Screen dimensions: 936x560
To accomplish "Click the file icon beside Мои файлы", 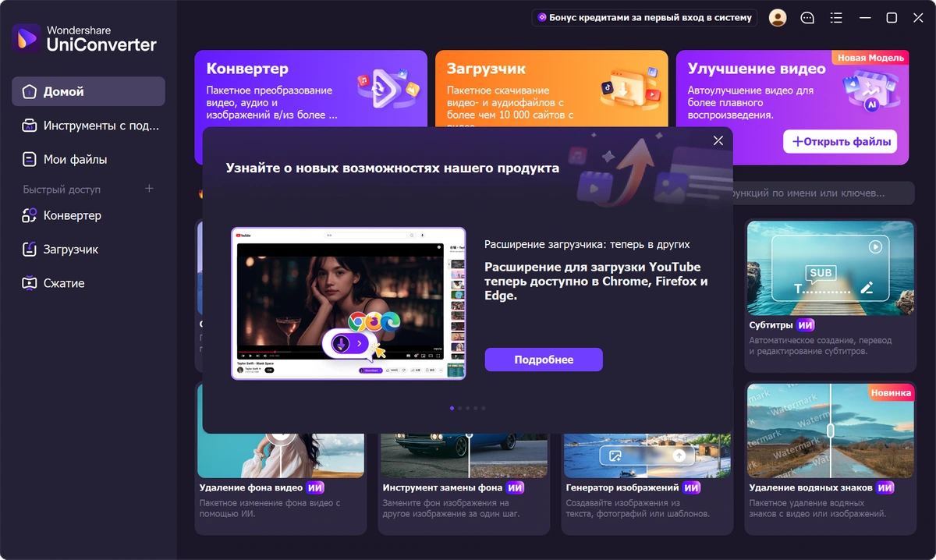I will (x=30, y=159).
